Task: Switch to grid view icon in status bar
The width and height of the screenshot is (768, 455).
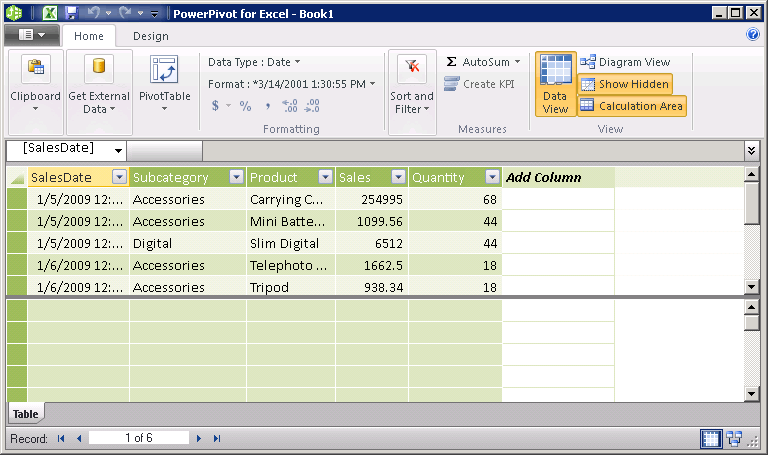Action: click(x=711, y=438)
